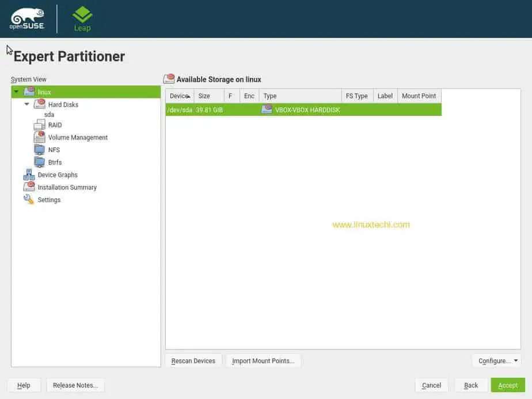The image size is (532, 399).
Task: Click the Volume Management icon
Action: tap(39, 137)
